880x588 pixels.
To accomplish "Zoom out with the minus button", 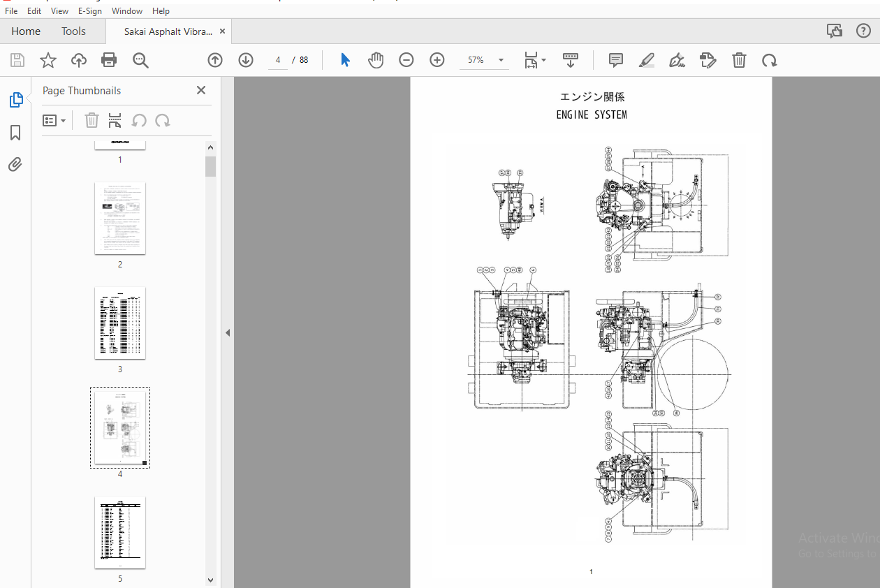I will [x=406, y=60].
